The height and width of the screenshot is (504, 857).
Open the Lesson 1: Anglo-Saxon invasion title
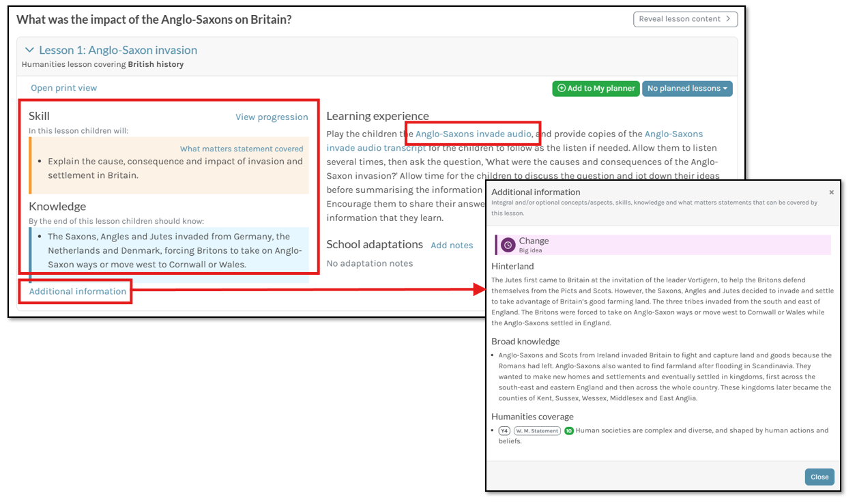click(x=118, y=50)
